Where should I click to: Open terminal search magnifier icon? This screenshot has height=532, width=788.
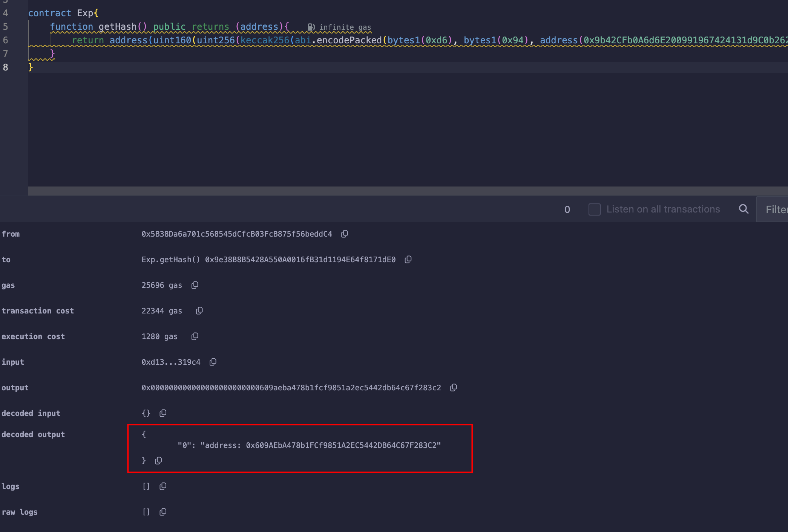click(x=744, y=209)
